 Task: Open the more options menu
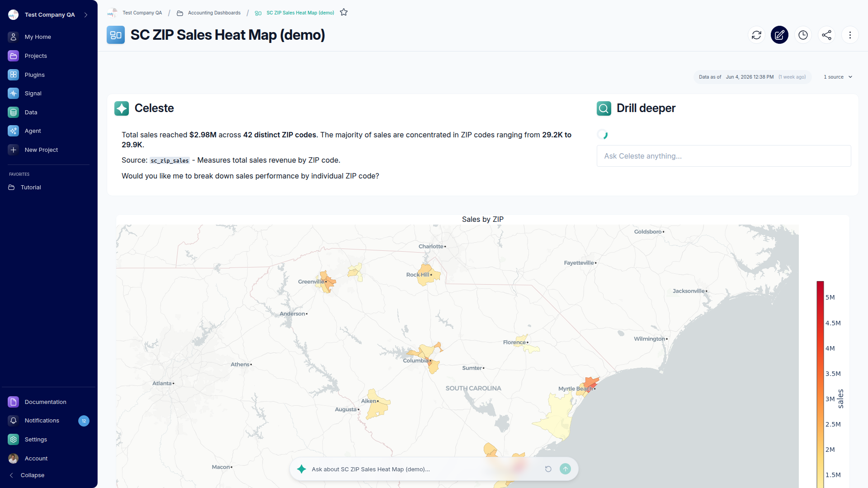(x=850, y=35)
